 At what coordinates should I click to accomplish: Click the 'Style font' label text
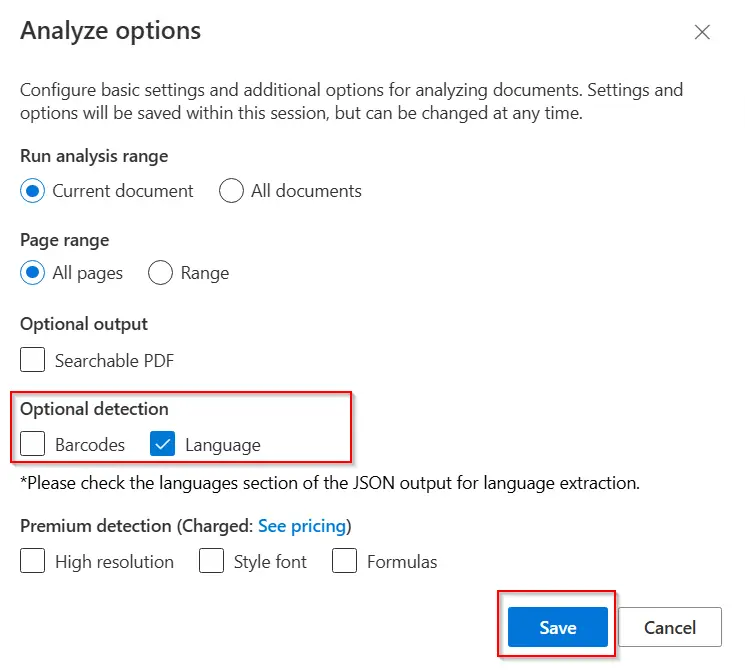270,562
